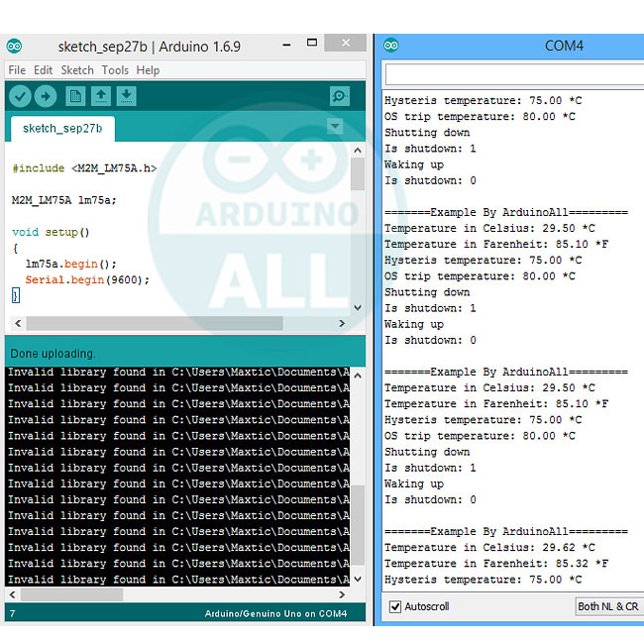This screenshot has width=644, height=644.
Task: Click the Arduino logo in the COM4 title bar
Action: click(390, 46)
